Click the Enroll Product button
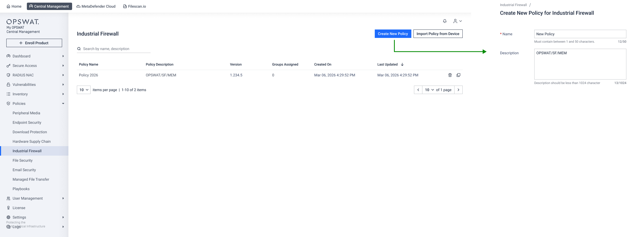The height and width of the screenshot is (237, 644). (x=34, y=43)
